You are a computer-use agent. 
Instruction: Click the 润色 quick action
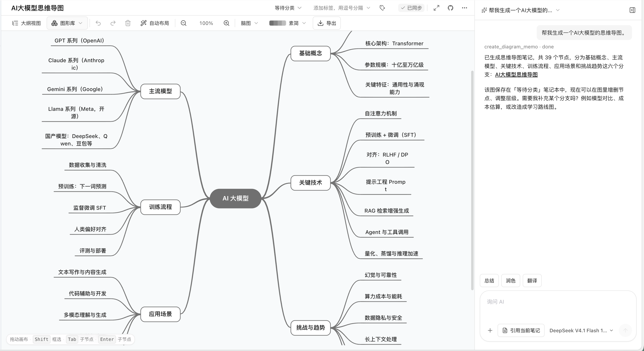click(511, 281)
